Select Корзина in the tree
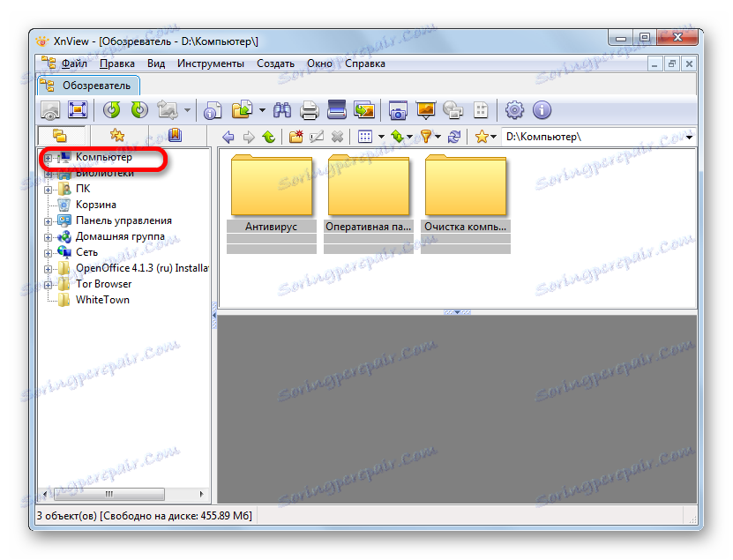Viewport: 733px width, 560px height. pos(96,205)
